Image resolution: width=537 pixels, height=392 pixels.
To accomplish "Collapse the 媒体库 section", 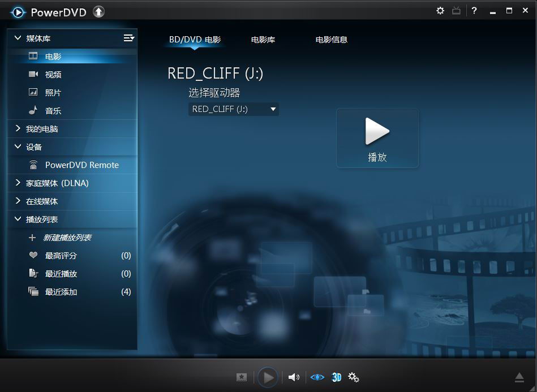I will [x=18, y=38].
